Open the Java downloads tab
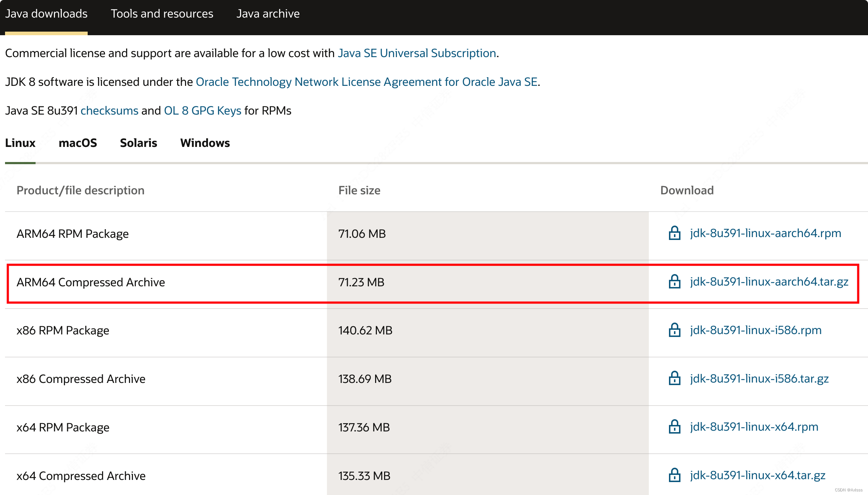The image size is (868, 495). 46,14
